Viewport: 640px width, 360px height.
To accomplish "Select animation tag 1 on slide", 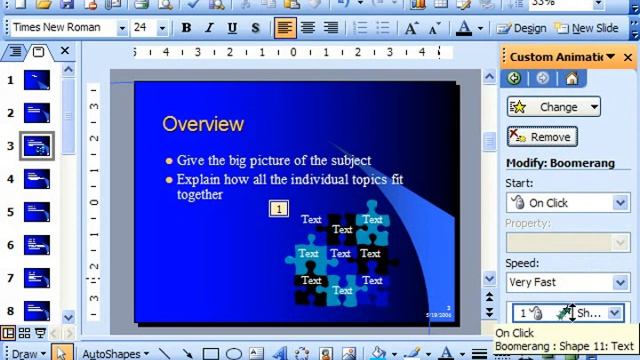I will click(279, 209).
